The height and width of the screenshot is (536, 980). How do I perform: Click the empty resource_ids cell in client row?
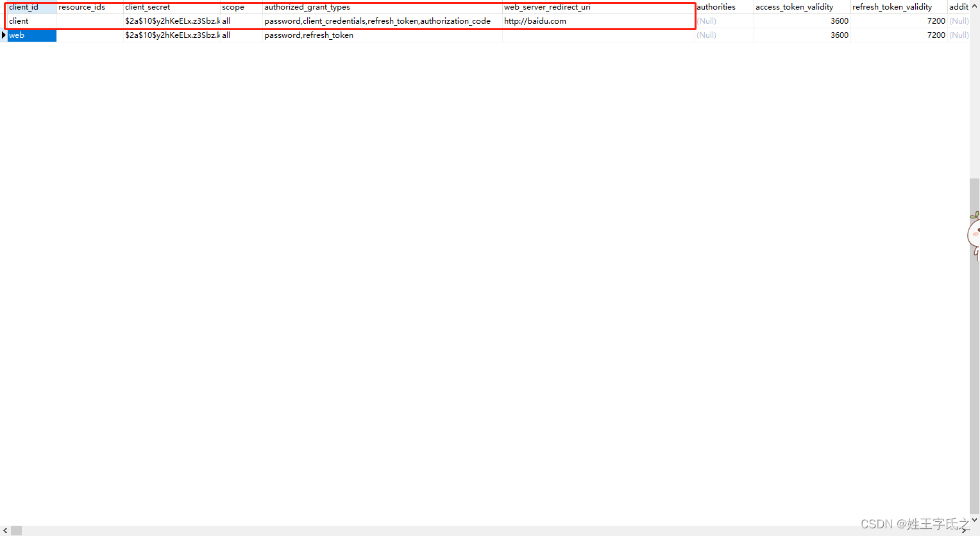[x=90, y=21]
